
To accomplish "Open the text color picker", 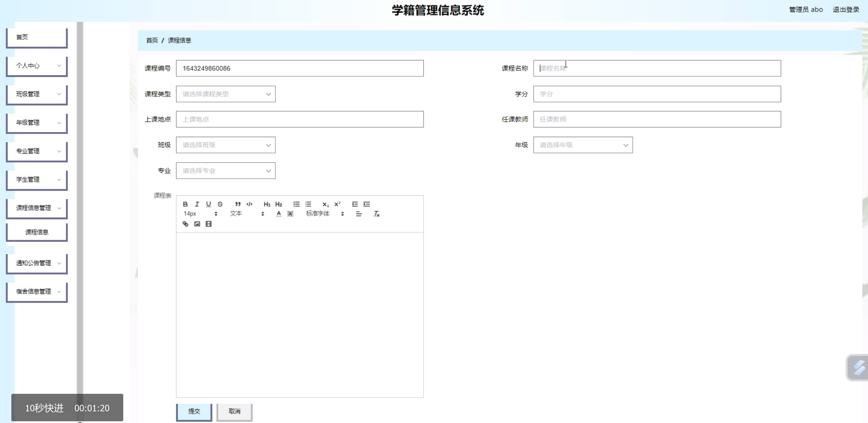I will [278, 214].
